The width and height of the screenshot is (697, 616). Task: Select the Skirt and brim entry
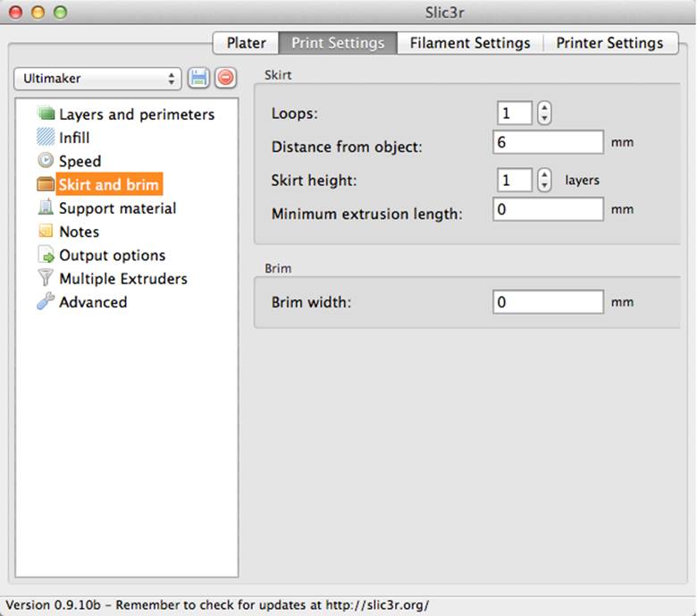(x=108, y=184)
